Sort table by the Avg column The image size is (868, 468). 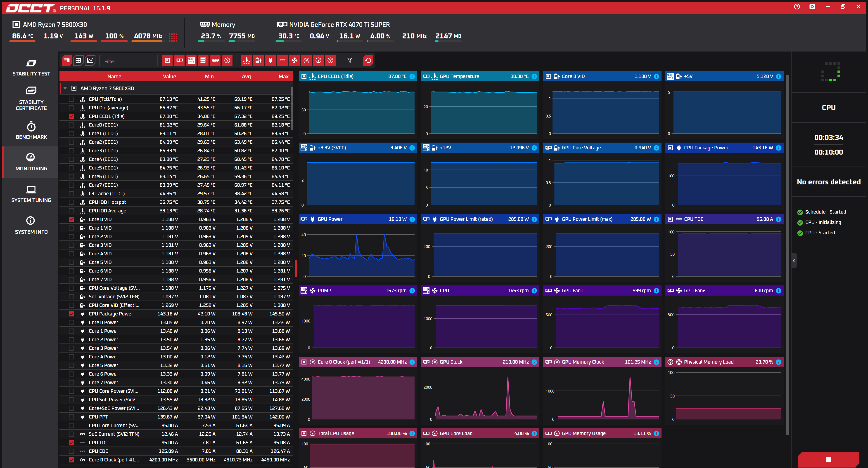tap(246, 76)
